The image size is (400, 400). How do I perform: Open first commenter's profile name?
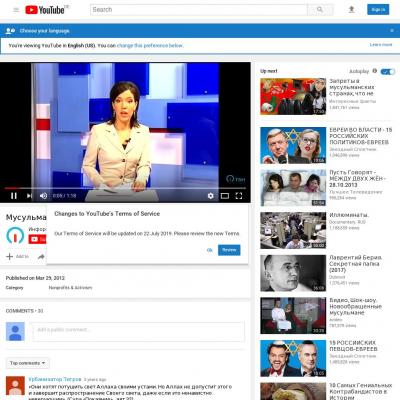click(55, 379)
